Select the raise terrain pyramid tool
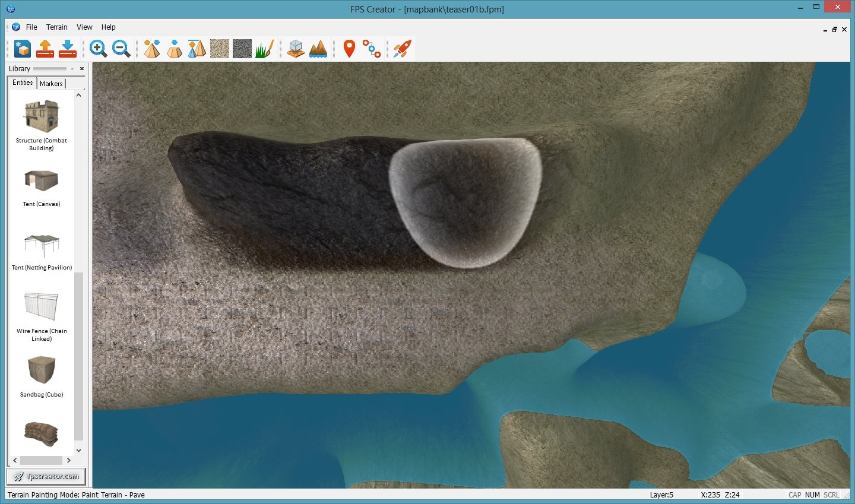The width and height of the screenshot is (855, 504). point(152,49)
